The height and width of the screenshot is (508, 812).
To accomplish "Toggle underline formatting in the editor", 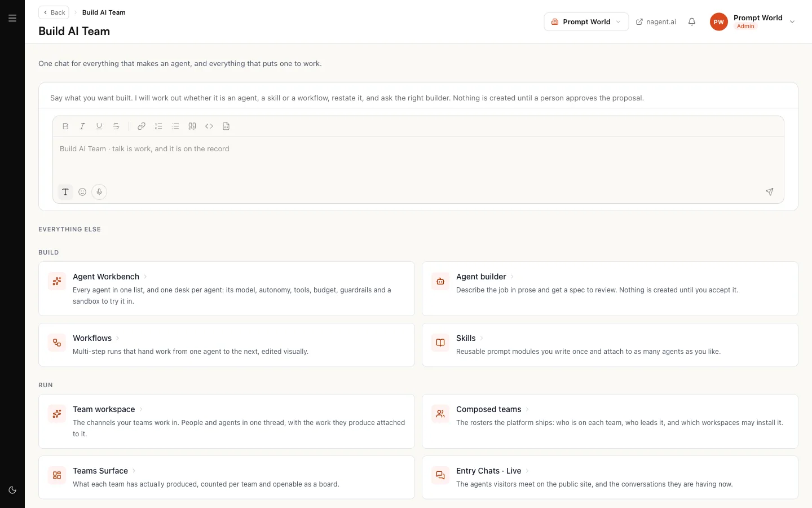I will 99,126.
